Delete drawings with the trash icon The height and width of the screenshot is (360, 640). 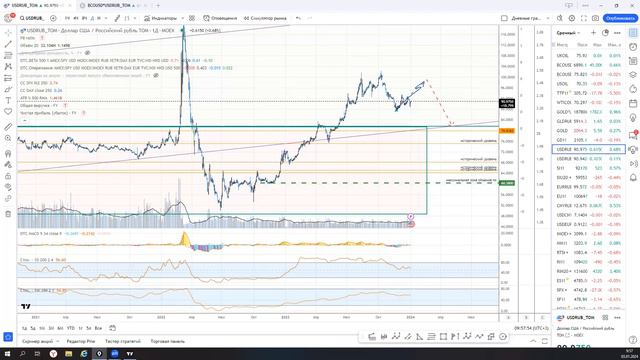(x=8, y=214)
